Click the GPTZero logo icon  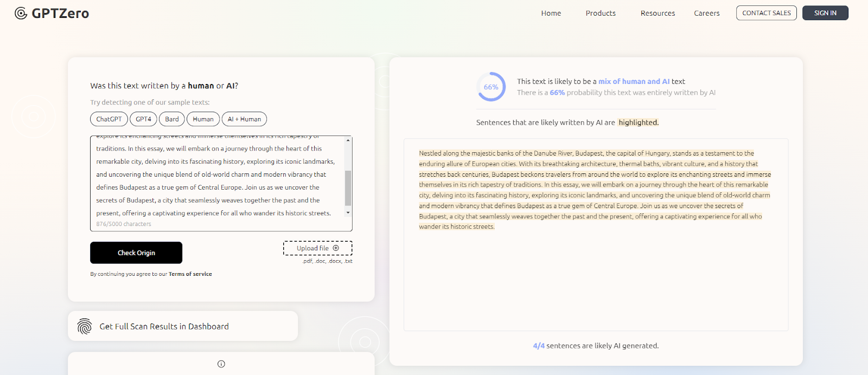point(21,13)
